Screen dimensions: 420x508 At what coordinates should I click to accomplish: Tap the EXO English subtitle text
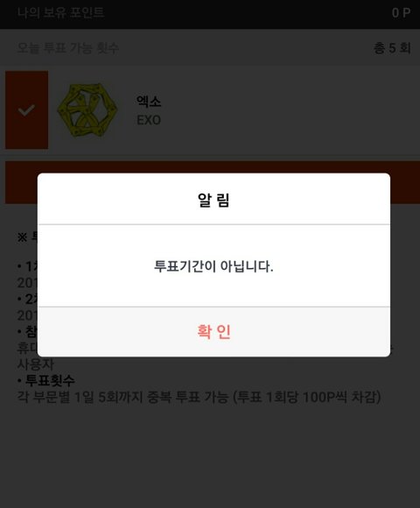(x=149, y=120)
